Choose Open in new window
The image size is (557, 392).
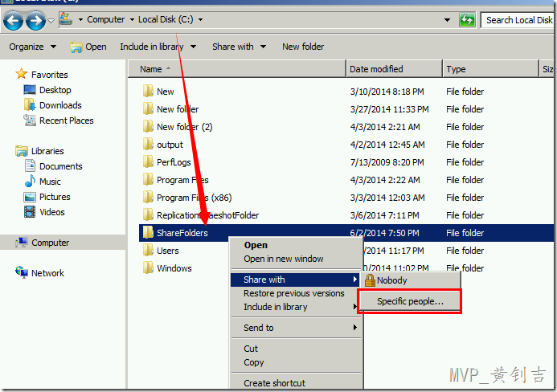295,259
